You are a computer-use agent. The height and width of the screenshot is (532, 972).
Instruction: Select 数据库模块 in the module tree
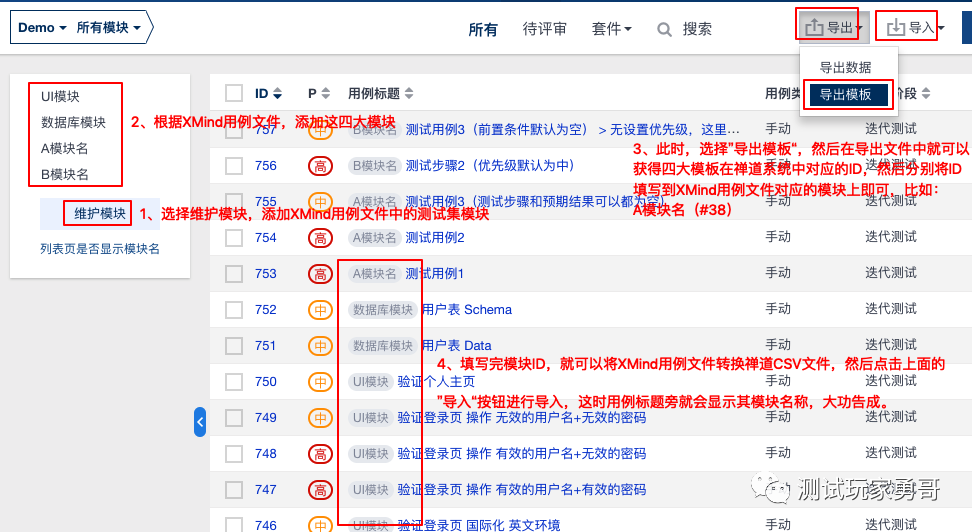coord(73,123)
